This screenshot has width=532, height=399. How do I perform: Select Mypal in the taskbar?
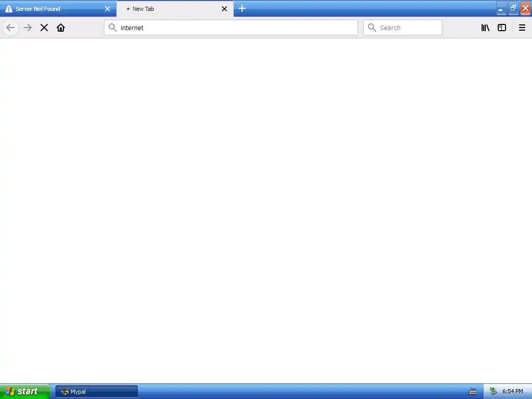coord(96,392)
